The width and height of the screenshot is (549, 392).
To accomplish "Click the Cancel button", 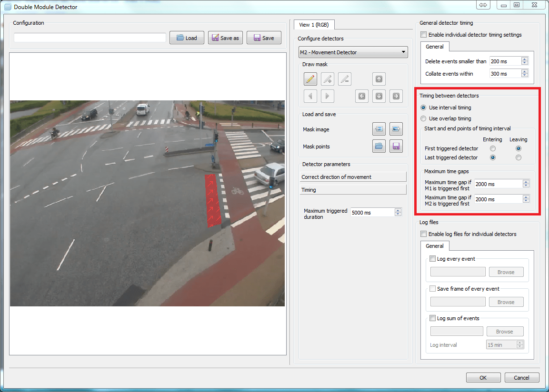I will point(521,378).
